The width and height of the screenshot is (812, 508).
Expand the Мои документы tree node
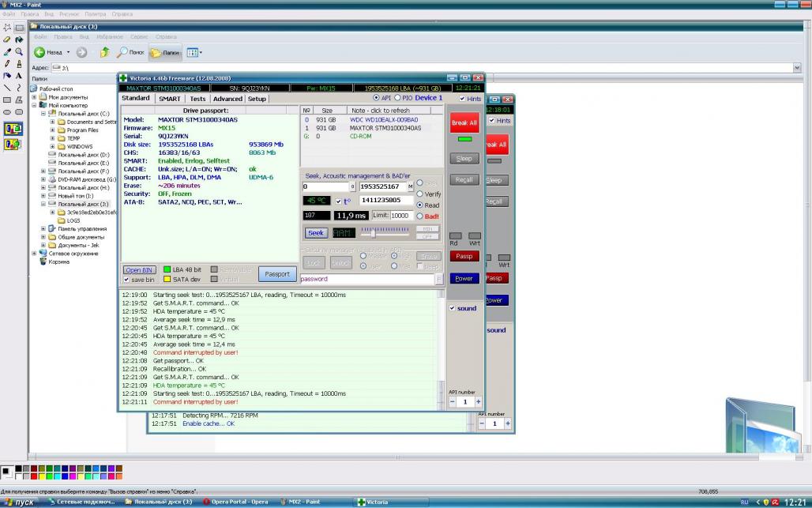click(x=34, y=97)
